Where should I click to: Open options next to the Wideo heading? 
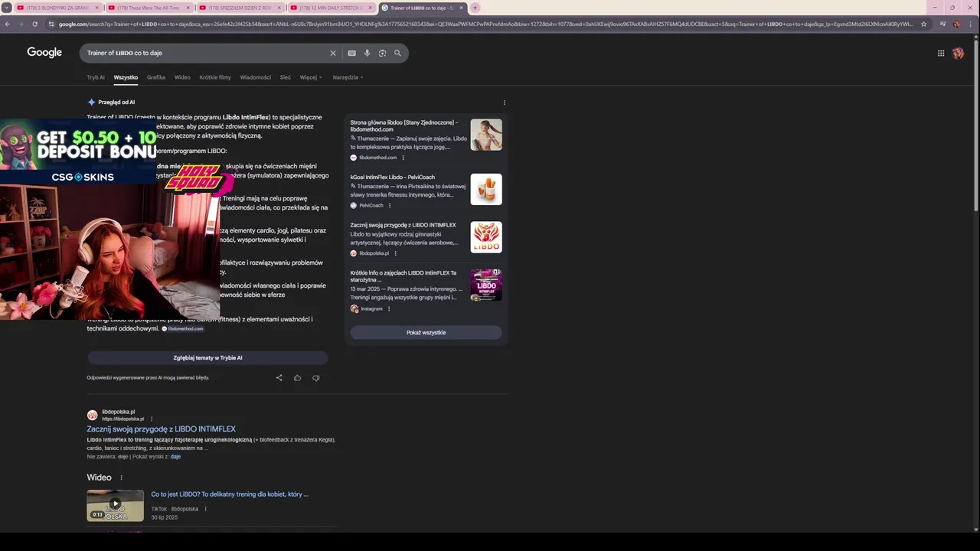(121, 478)
